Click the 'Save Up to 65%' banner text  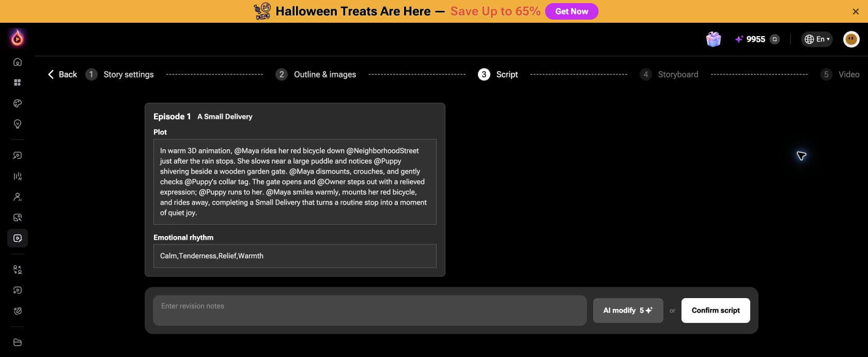point(495,11)
